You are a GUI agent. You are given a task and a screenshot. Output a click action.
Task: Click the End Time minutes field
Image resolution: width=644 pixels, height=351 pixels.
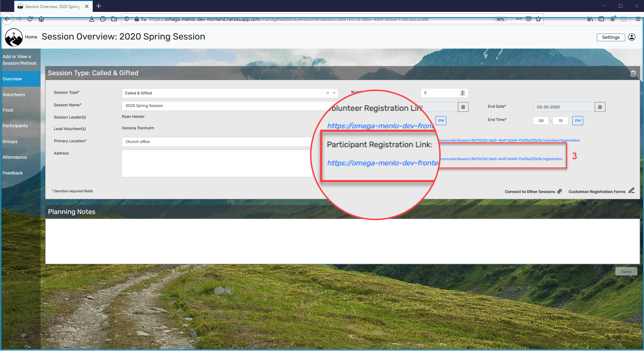pyautogui.click(x=561, y=121)
